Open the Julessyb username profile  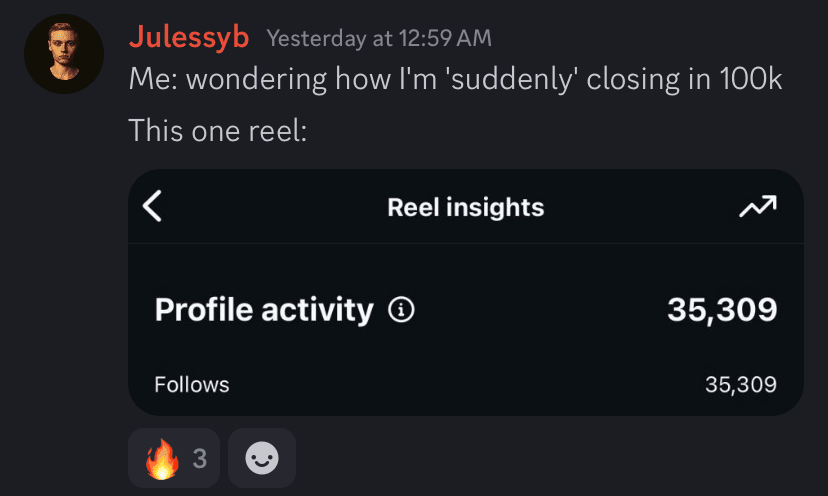coord(188,38)
